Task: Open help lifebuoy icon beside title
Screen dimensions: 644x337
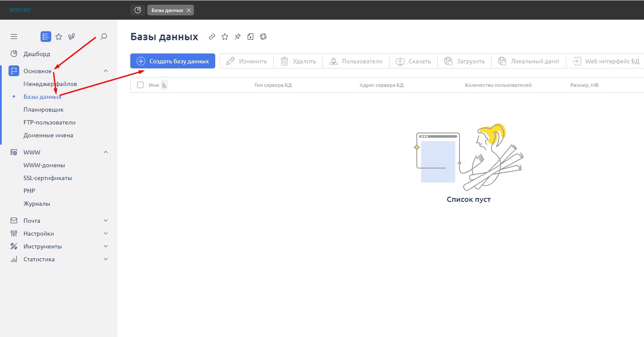Action: [x=263, y=37]
